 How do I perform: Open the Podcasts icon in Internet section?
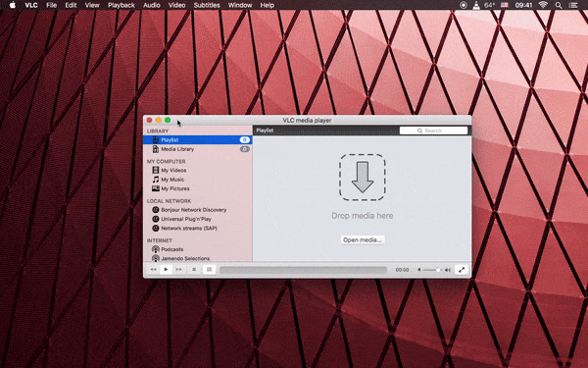click(156, 249)
